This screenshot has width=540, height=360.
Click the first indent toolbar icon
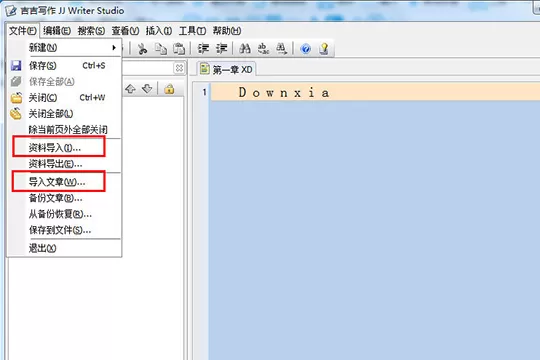click(203, 49)
